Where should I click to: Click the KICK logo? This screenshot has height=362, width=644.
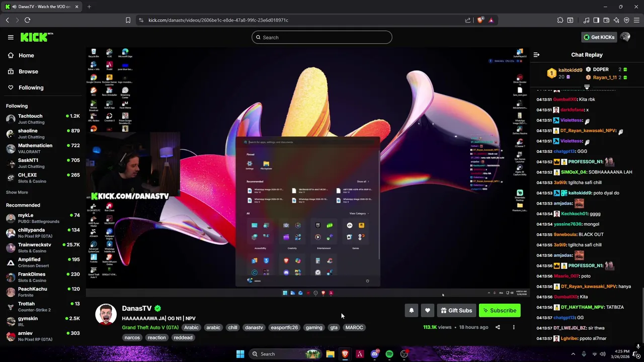point(36,37)
